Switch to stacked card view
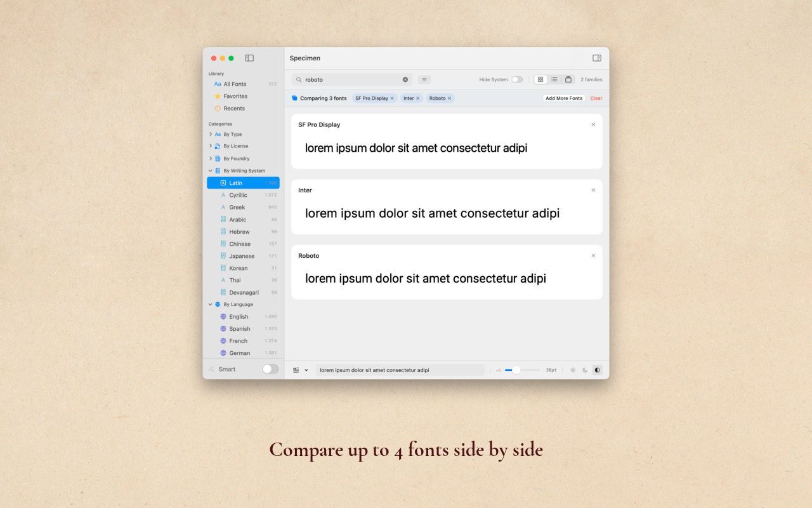Image resolution: width=812 pixels, height=508 pixels. pos(568,79)
